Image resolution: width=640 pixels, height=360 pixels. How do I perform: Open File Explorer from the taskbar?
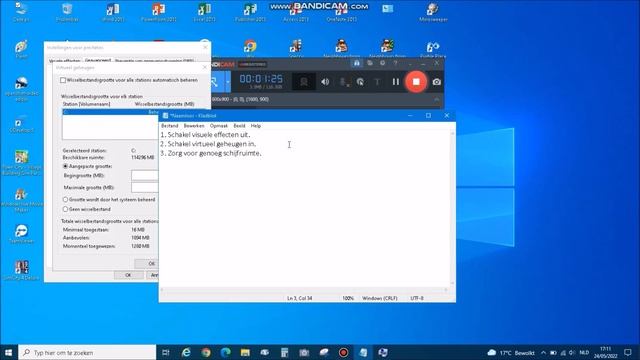[x=245, y=352]
